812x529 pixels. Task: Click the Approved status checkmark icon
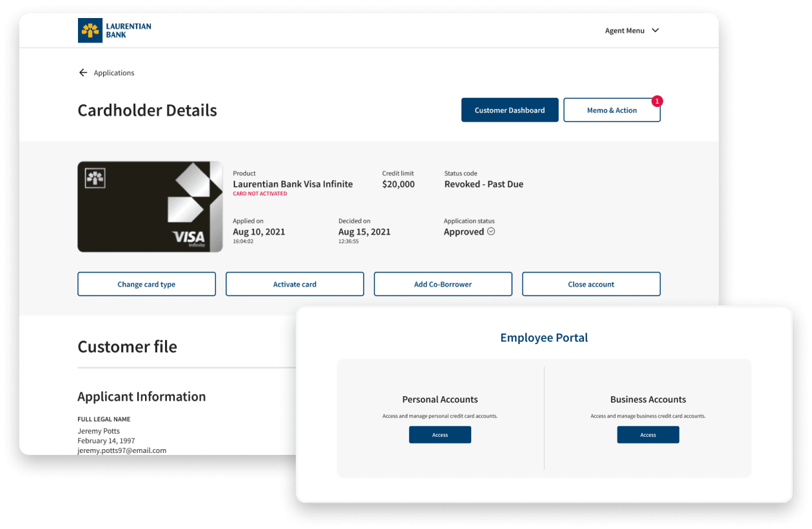(x=491, y=232)
